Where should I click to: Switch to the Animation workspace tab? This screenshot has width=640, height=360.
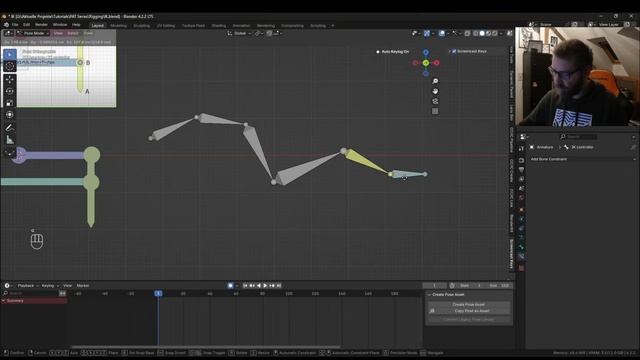241,26
